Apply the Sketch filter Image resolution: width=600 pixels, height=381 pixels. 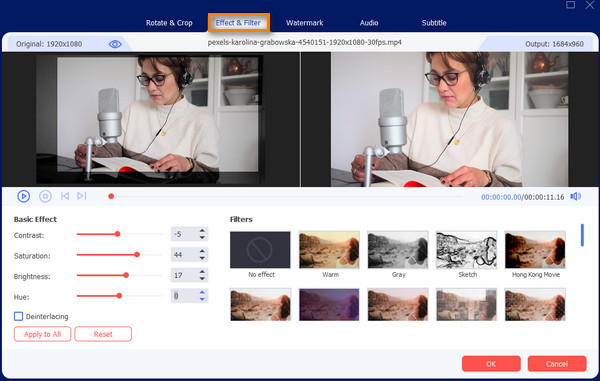(x=466, y=250)
